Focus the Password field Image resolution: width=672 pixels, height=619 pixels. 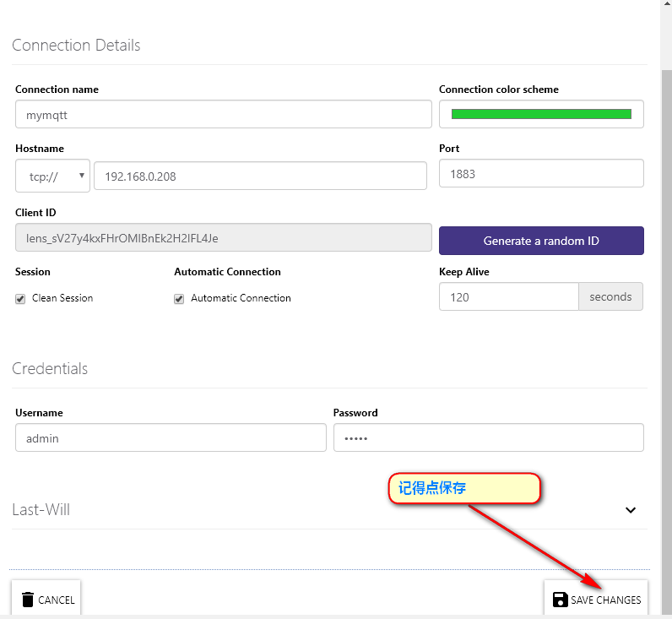[489, 437]
